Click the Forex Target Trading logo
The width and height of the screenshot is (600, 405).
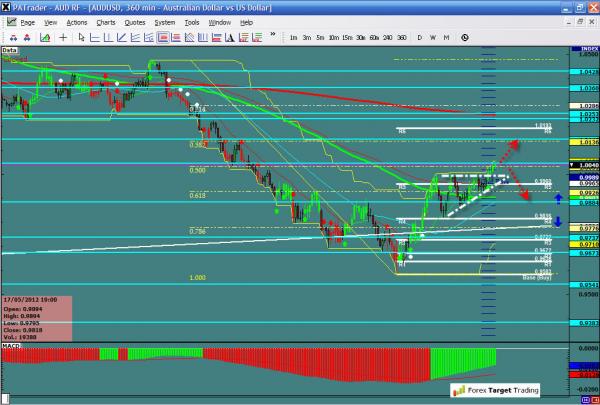pos(493,393)
